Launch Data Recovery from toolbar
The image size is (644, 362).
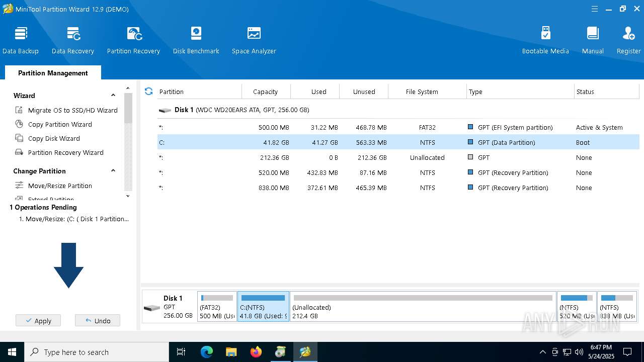[x=73, y=40]
